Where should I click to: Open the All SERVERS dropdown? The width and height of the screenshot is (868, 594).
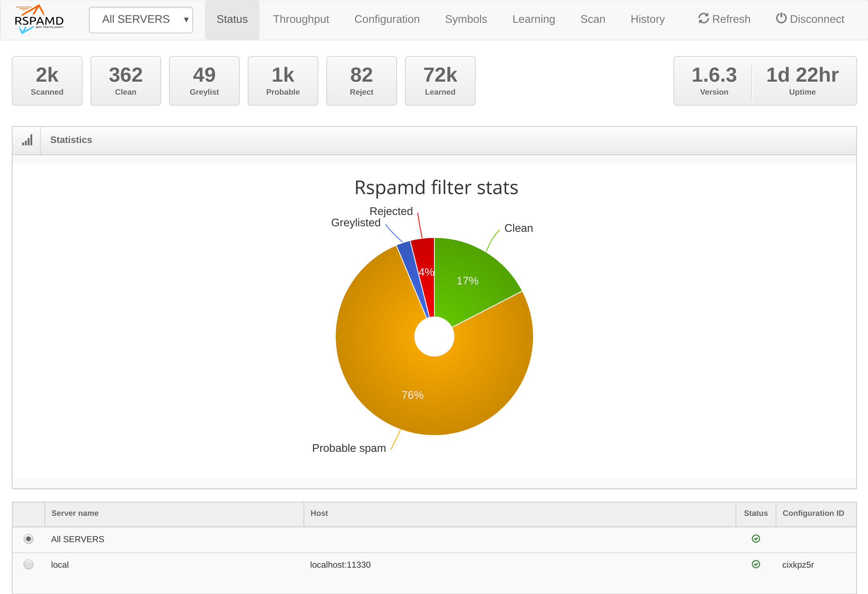(141, 20)
